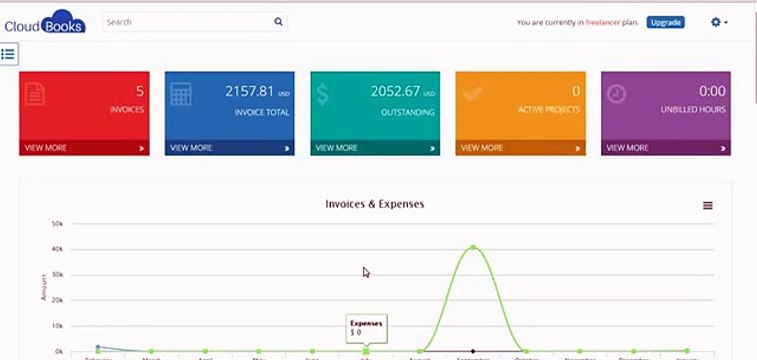Screen dimensions: 757x360
Task: Open View More on Active Projects card
Action: (520, 148)
